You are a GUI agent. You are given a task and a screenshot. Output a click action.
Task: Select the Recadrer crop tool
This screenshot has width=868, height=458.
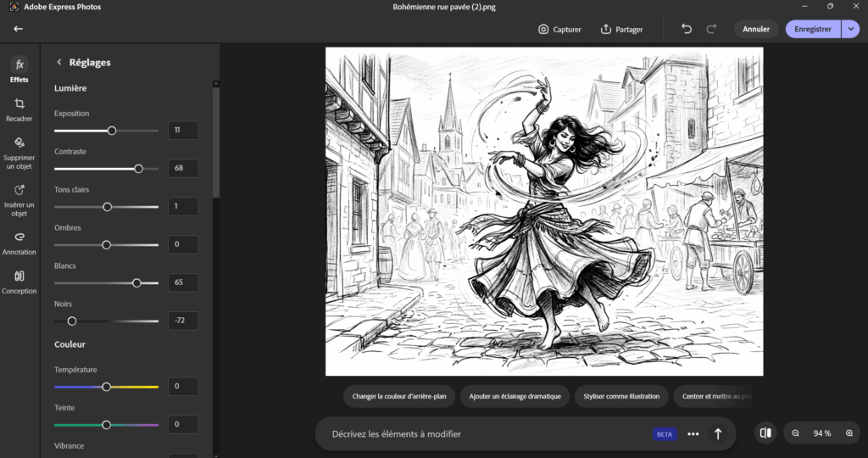click(19, 109)
